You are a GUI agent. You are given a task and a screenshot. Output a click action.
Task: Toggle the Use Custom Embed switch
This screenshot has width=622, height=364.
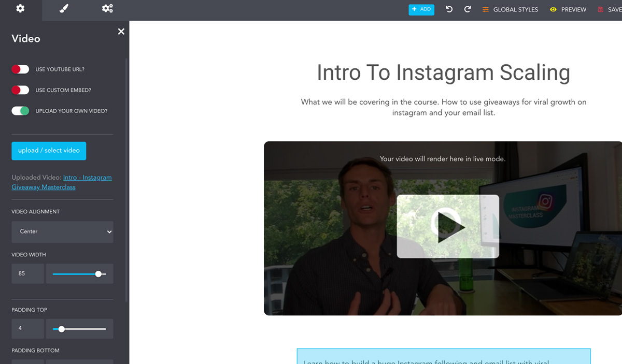20,90
